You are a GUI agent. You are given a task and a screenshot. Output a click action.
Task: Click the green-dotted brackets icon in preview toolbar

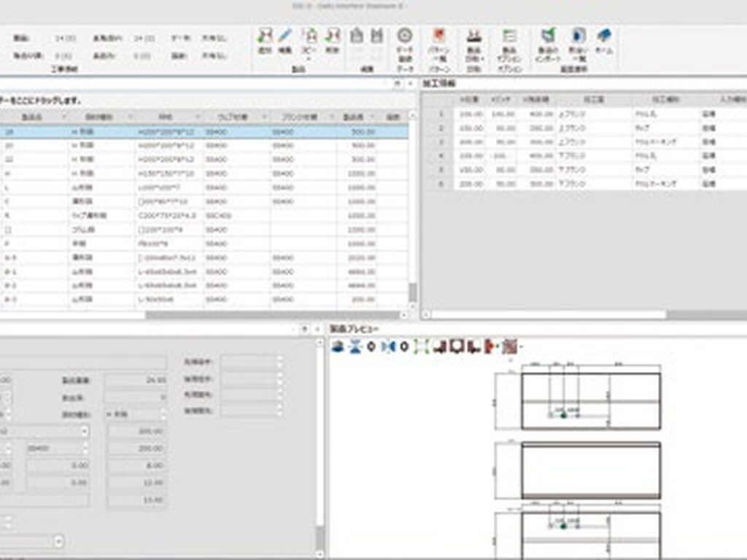(x=421, y=346)
